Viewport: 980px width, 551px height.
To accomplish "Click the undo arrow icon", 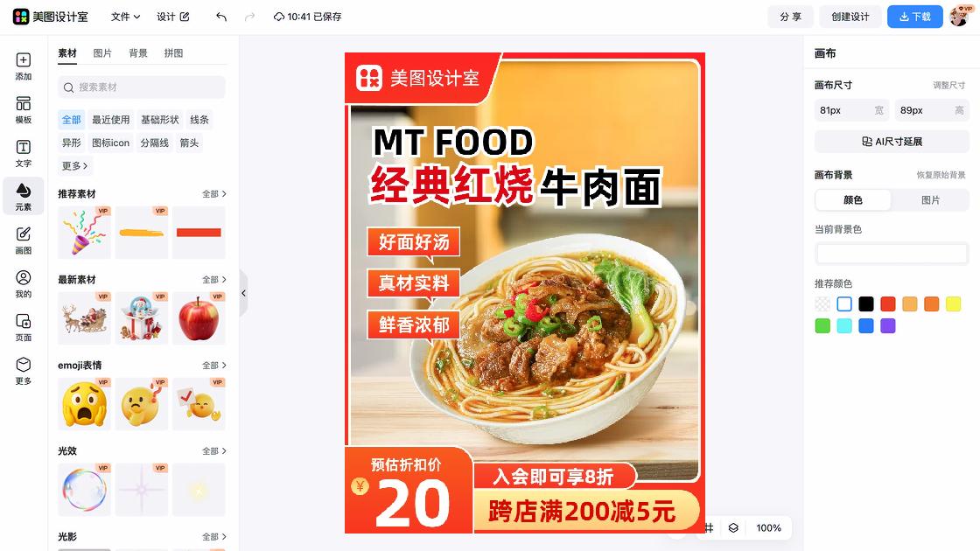I will (221, 17).
